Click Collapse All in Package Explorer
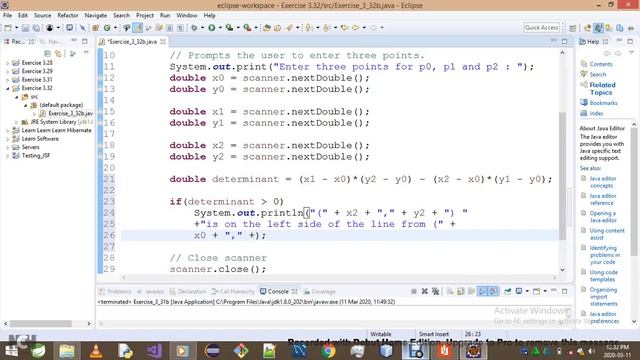Viewport: 640px width, 360px height. point(48,53)
